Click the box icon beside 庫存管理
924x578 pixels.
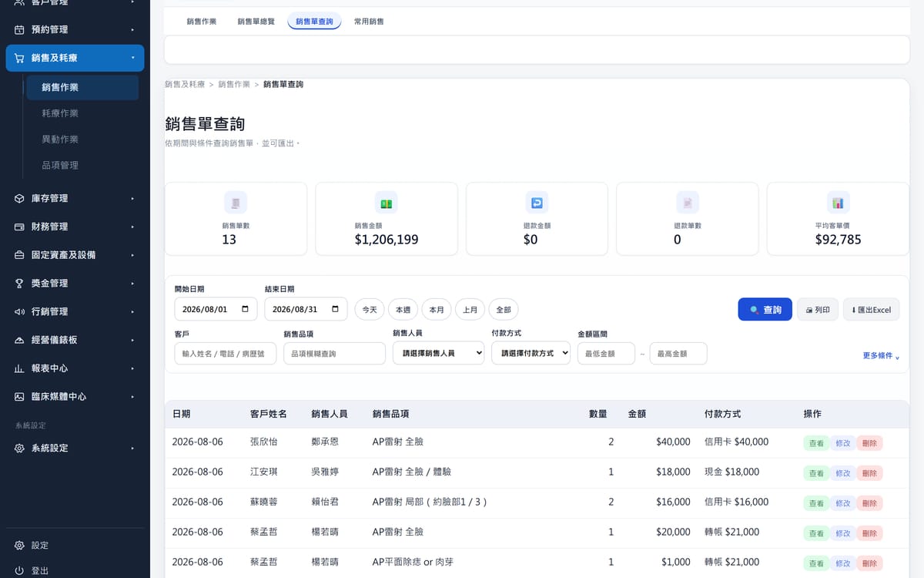[19, 198]
